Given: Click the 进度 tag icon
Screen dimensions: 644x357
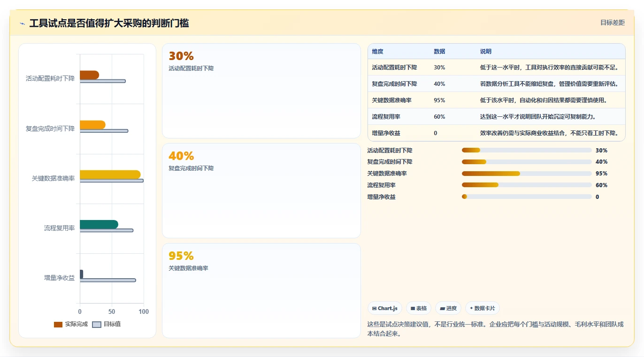Looking at the screenshot, I should pyautogui.click(x=442, y=308).
